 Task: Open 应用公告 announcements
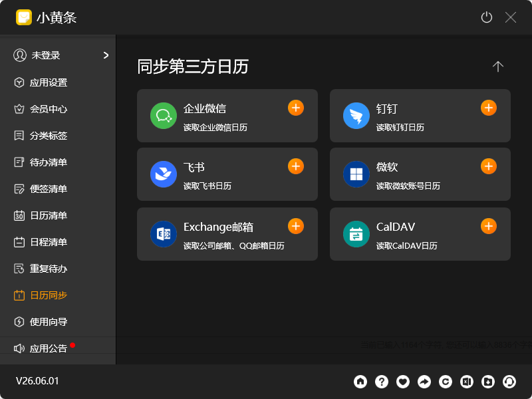(x=58, y=348)
